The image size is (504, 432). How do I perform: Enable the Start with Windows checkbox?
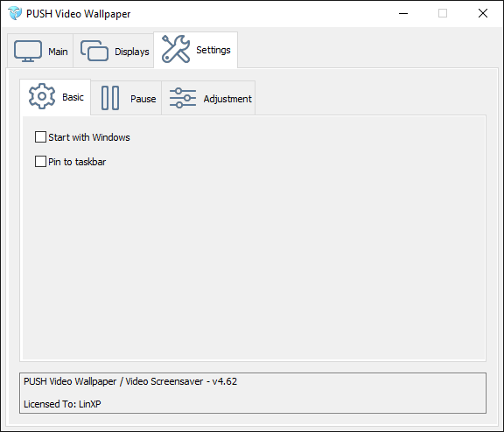point(40,137)
